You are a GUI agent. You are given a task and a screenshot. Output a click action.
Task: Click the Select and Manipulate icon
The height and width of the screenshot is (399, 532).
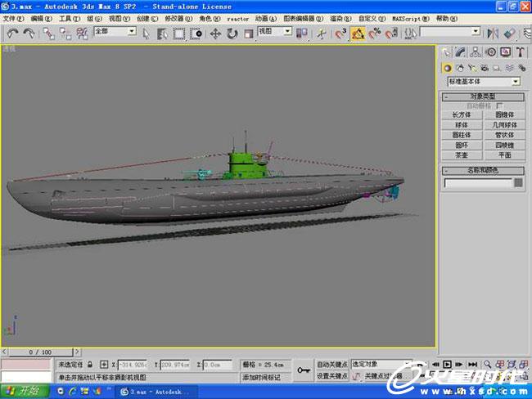point(321,34)
